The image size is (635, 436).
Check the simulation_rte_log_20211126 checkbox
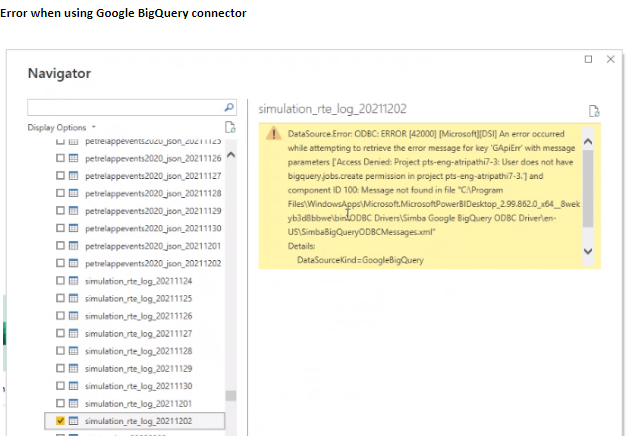(x=60, y=316)
